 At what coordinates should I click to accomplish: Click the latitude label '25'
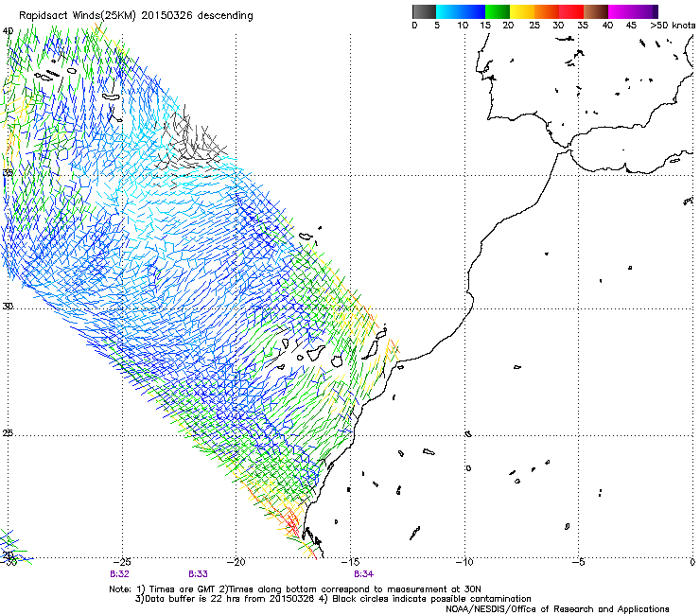(8, 433)
